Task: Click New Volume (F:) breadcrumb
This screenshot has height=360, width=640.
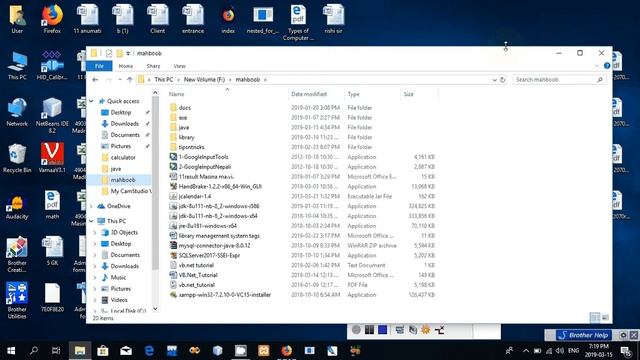Action: pyautogui.click(x=204, y=80)
